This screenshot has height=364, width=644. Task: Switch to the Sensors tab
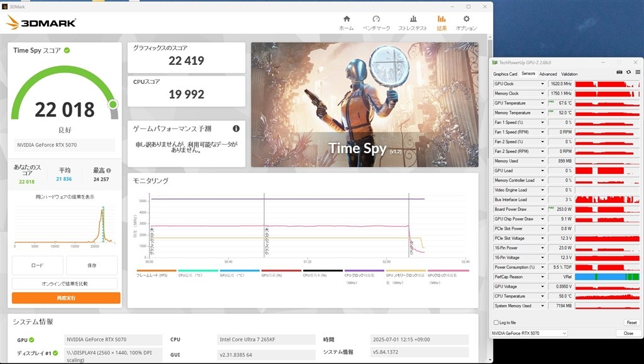pos(528,74)
